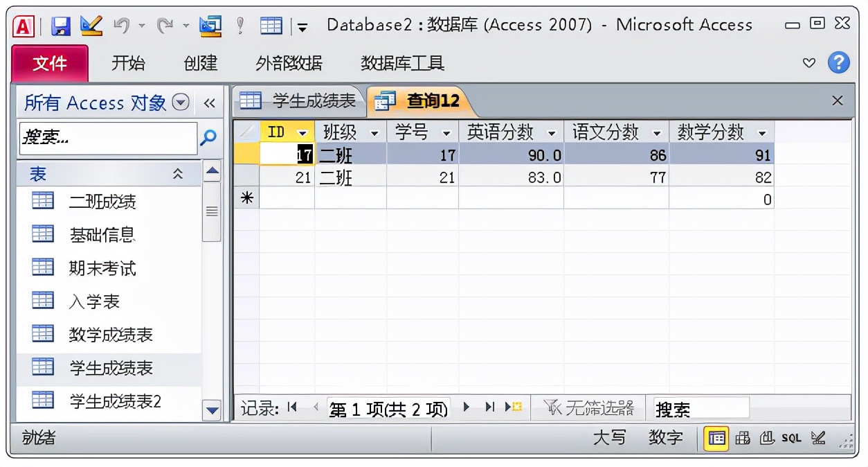Switch to SQL view via status bar icon
The image size is (868, 467).
click(791, 438)
